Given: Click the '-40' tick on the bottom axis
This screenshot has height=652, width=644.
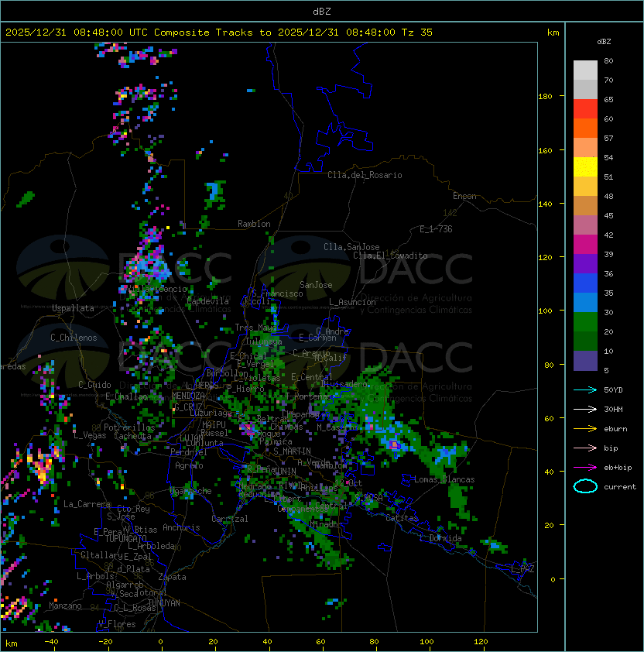Looking at the screenshot, I should coord(51,642).
